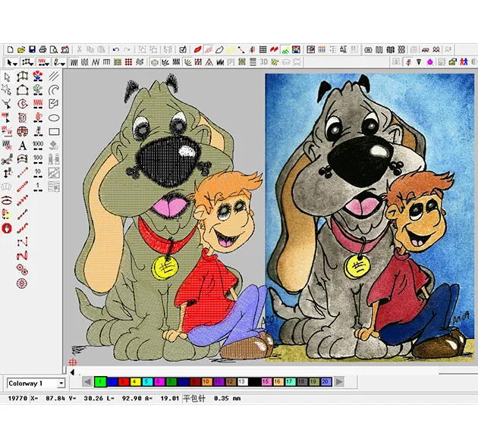Screen dimensions: 478x448
Task: Choose the rectangle shape tool in the left toolbox
Action: [x=54, y=132]
